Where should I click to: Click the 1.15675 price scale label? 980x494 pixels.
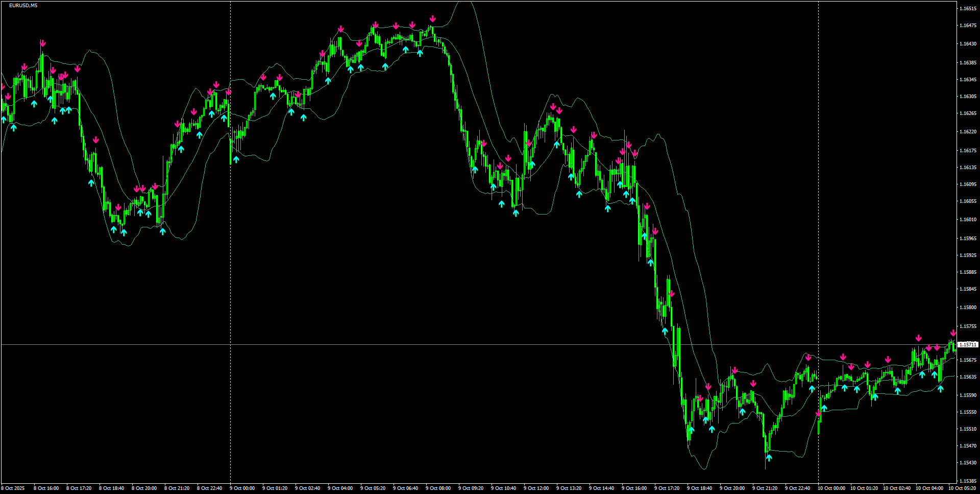pos(968,360)
